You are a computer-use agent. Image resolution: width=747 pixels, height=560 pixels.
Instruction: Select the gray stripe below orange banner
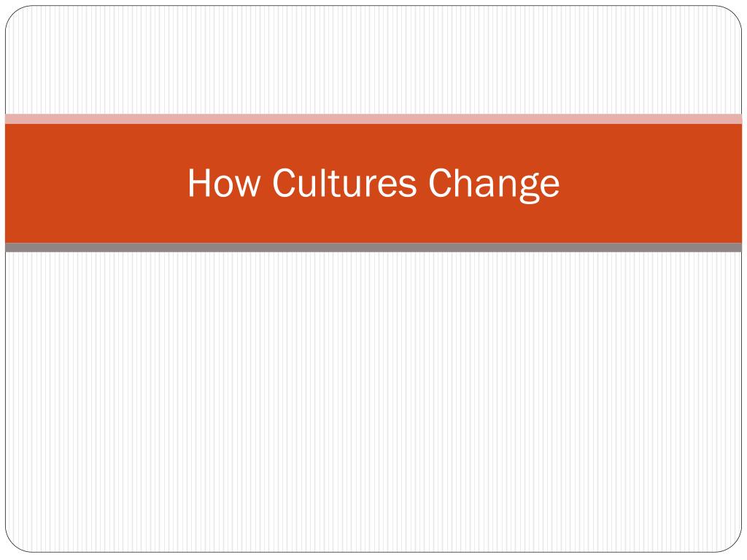(373, 247)
